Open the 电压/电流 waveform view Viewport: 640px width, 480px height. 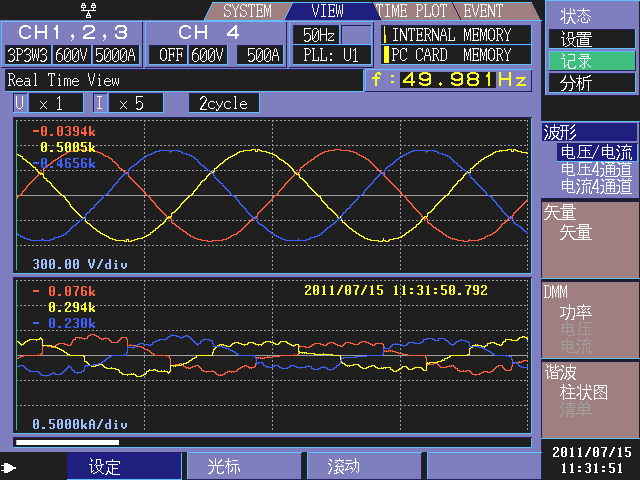[x=596, y=152]
